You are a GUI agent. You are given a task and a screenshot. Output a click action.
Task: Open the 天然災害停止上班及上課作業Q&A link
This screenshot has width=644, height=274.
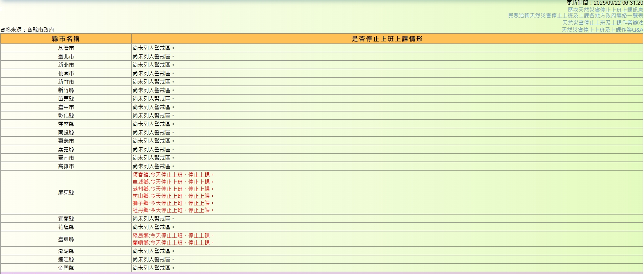[602, 30]
